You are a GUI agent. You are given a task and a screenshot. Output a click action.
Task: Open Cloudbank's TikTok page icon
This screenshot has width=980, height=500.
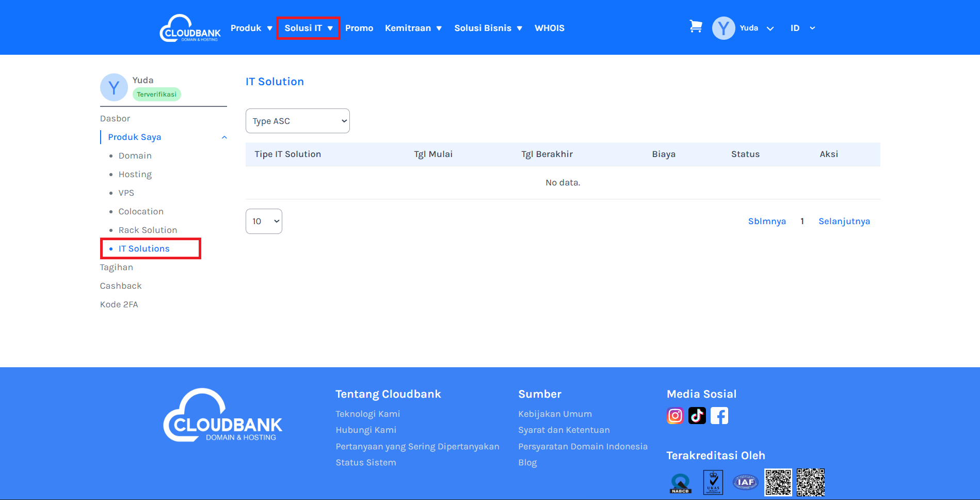(697, 416)
